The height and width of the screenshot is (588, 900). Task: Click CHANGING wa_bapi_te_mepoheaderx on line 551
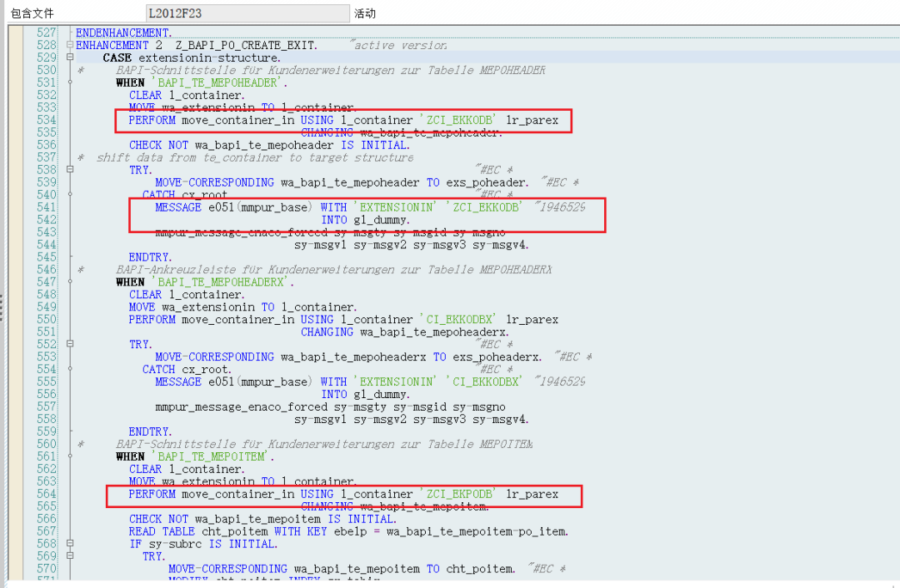coord(405,332)
